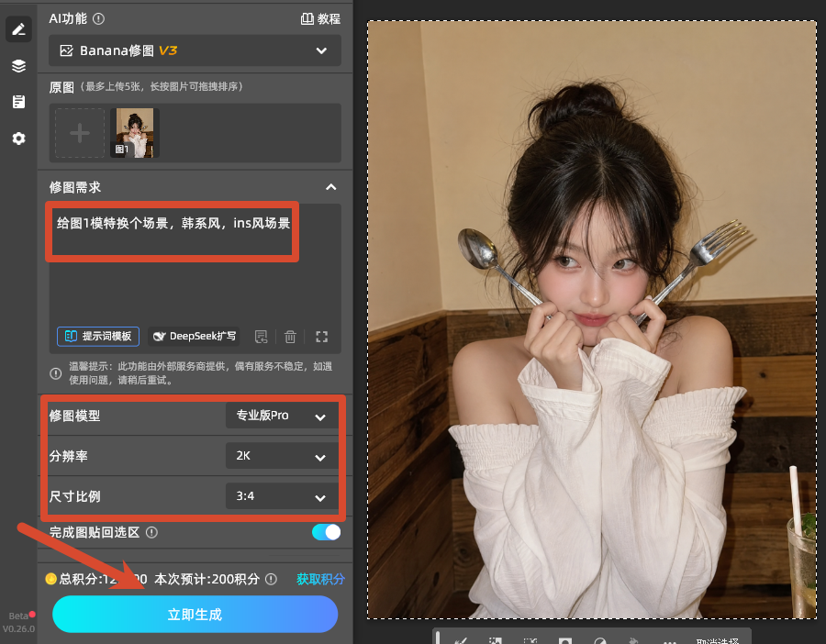Clear the prompt with trash icon

pos(290,337)
